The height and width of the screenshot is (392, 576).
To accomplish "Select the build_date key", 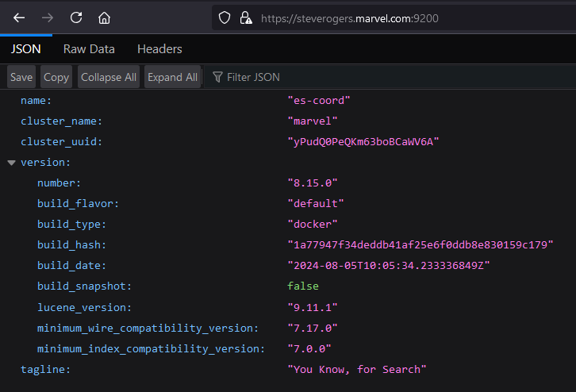I will click(x=71, y=265).
